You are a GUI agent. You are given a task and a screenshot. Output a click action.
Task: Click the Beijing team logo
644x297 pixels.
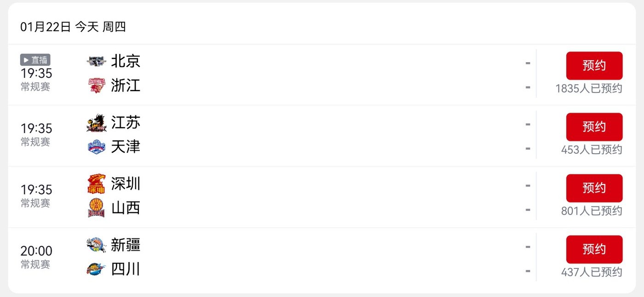(97, 61)
